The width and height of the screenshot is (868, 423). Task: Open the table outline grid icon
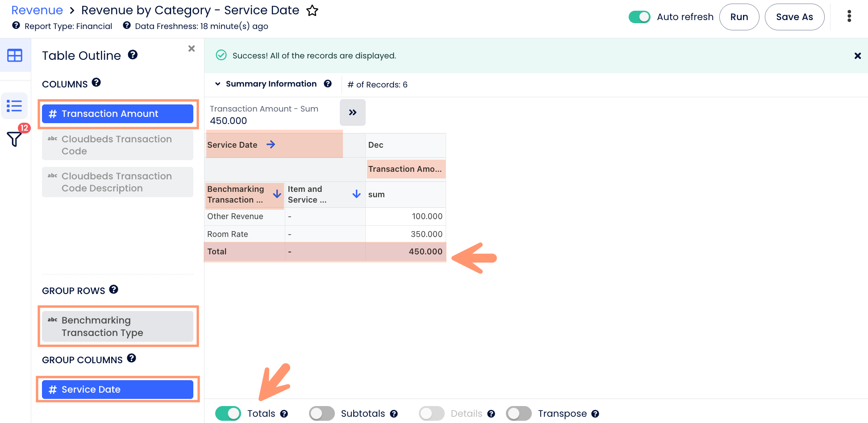(x=15, y=55)
